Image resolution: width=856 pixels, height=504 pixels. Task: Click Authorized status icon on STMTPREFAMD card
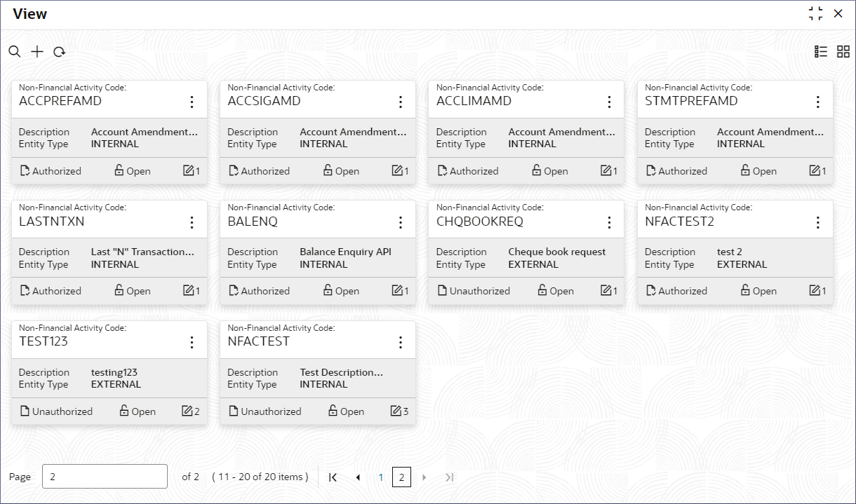pyautogui.click(x=650, y=170)
